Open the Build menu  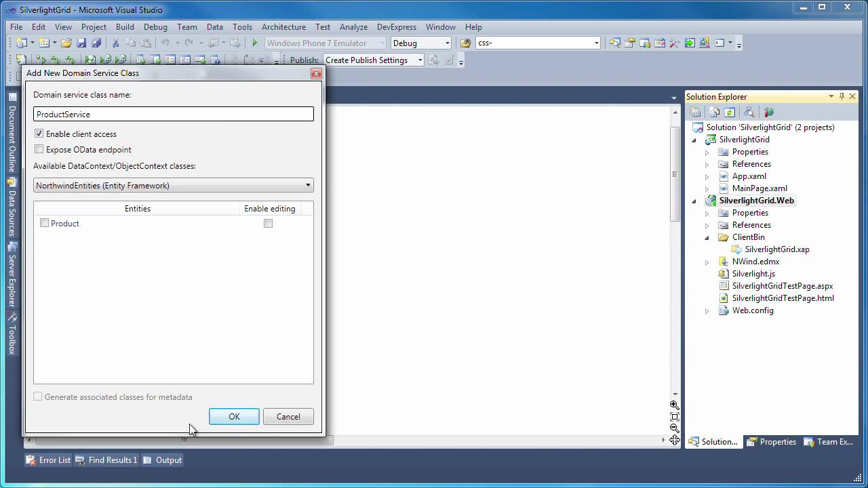pyautogui.click(x=125, y=27)
